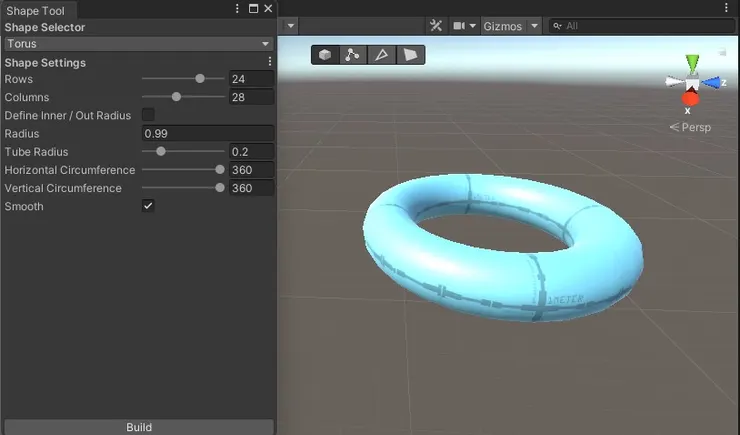Click the Shape Selector heading

45,27
